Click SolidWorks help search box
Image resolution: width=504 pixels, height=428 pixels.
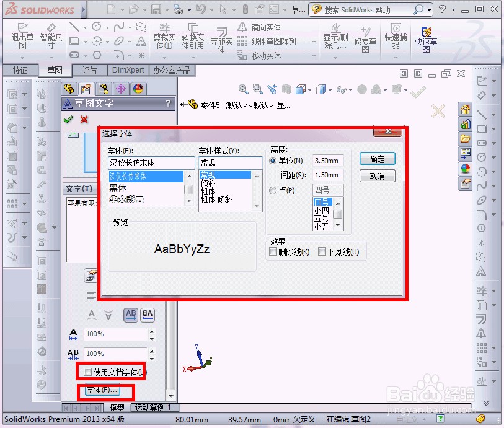(x=368, y=10)
